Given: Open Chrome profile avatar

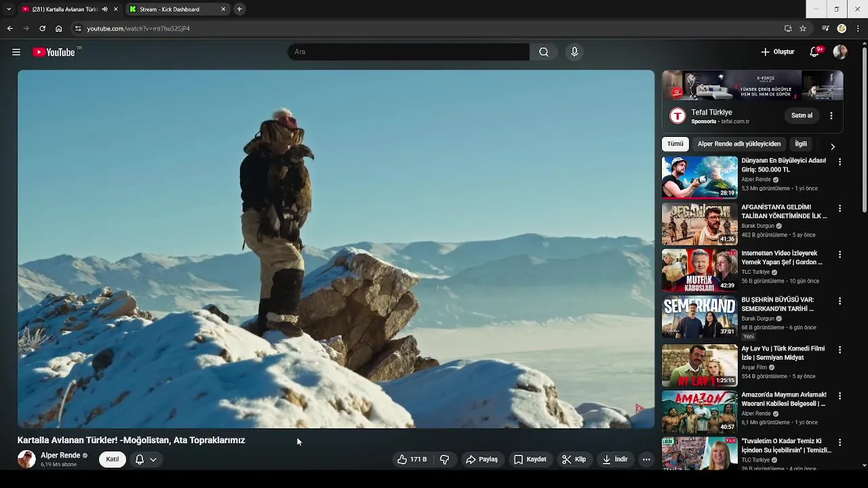Looking at the screenshot, I should (842, 28).
